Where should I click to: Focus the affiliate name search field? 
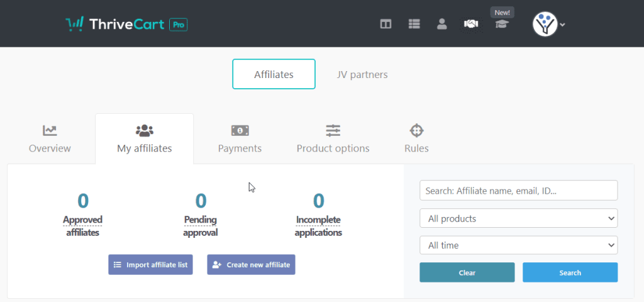tap(518, 190)
